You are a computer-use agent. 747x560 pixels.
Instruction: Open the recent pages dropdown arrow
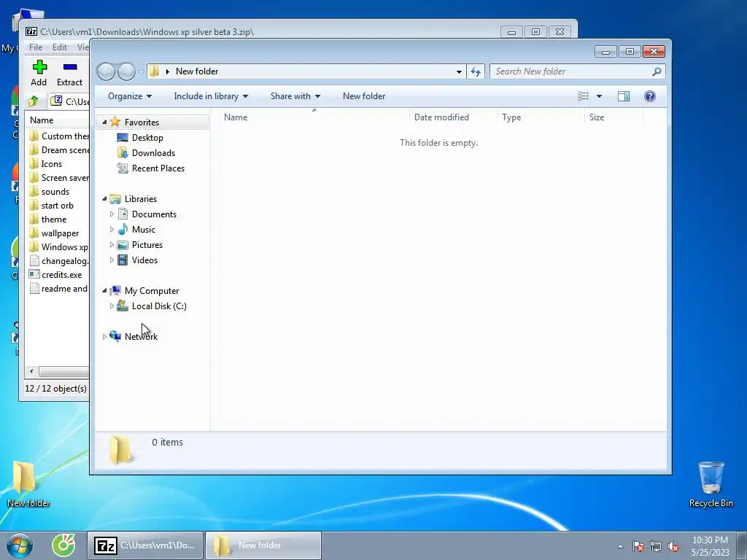click(x=141, y=72)
